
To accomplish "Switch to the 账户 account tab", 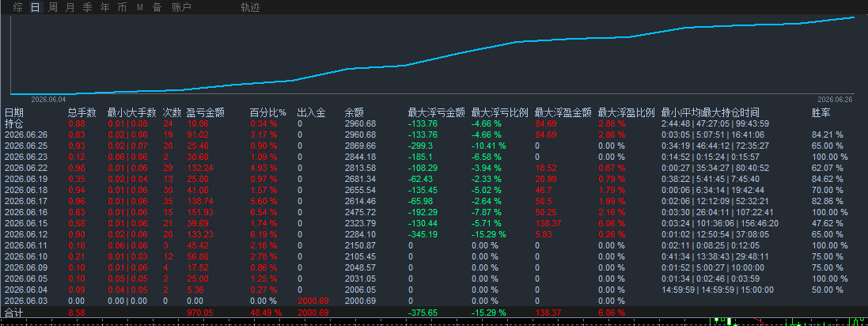I will click(x=181, y=7).
